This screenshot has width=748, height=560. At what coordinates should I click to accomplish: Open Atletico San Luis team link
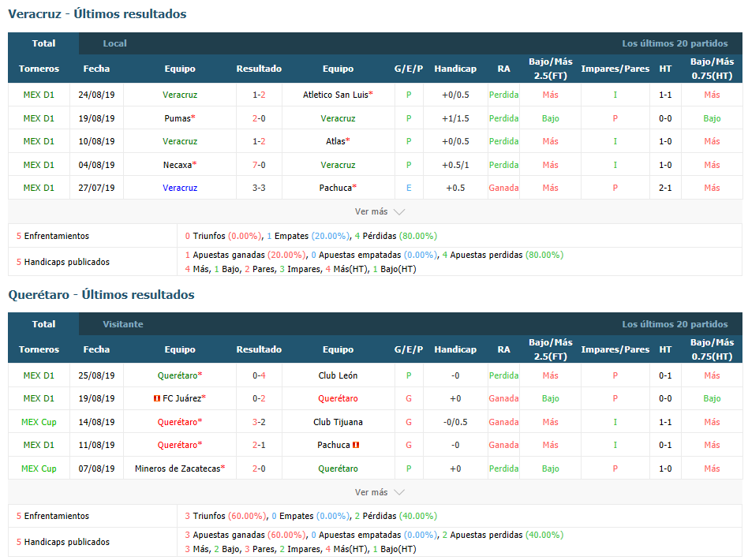(335, 95)
